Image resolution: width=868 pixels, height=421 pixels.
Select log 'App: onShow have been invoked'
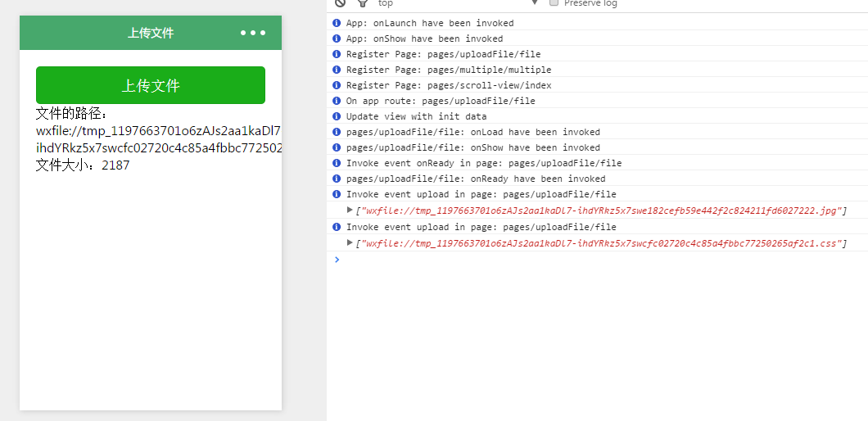(425, 38)
